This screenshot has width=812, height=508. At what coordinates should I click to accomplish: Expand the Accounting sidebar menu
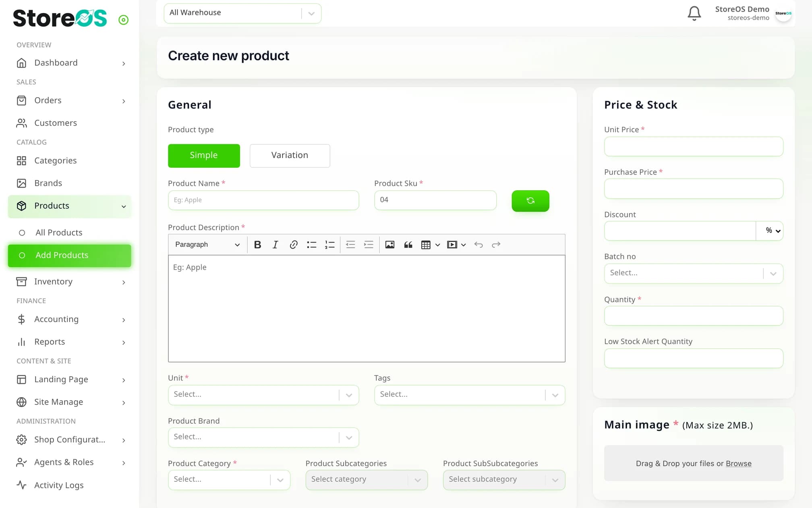[x=69, y=319]
